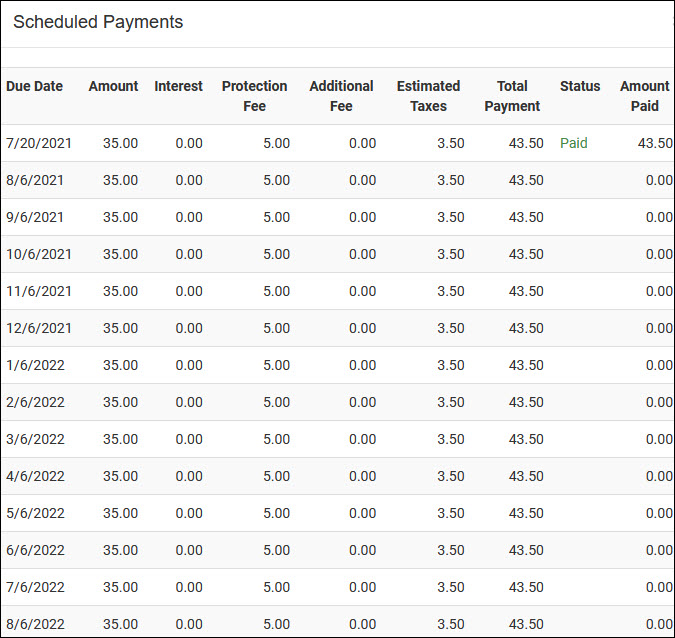Select the 6/6/2022 due date cell
This screenshot has width=675, height=638.
point(35,550)
